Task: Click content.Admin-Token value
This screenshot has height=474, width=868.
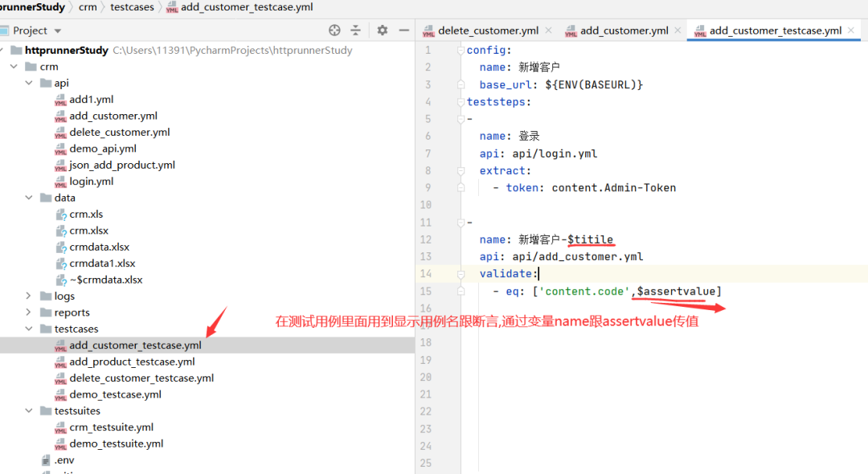Action: click(614, 188)
